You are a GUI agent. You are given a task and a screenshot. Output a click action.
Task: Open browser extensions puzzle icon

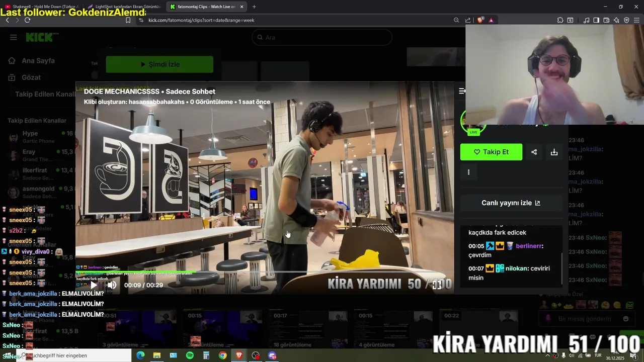(x=560, y=20)
